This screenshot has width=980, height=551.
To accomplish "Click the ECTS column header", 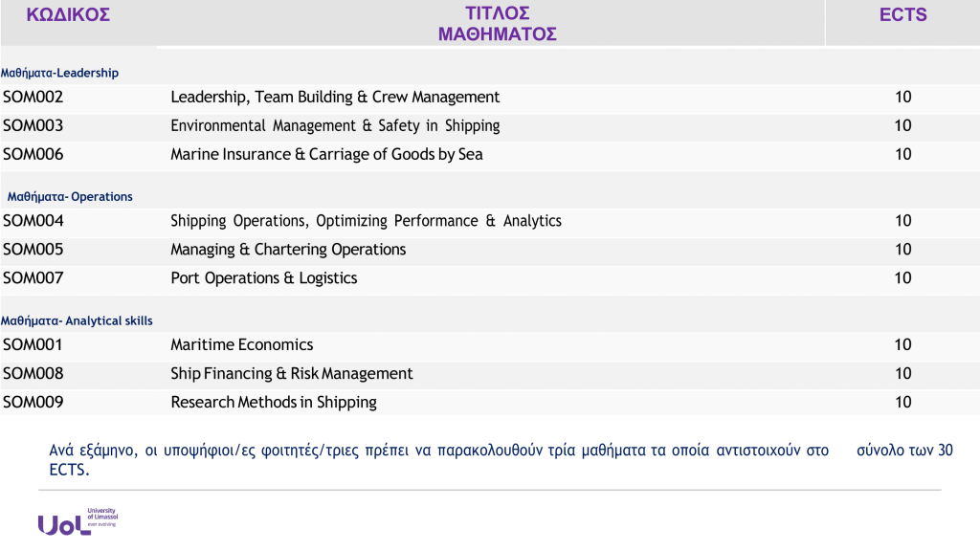I will click(x=902, y=15).
